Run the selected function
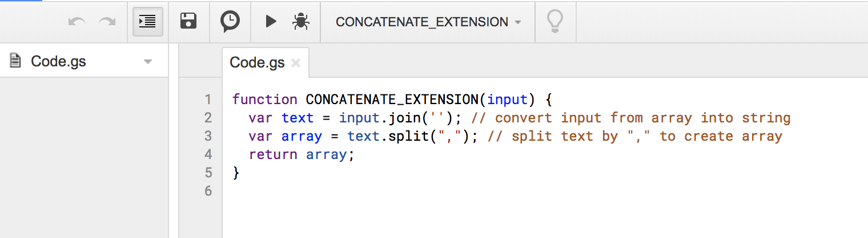The width and height of the screenshot is (868, 238). pos(271,22)
